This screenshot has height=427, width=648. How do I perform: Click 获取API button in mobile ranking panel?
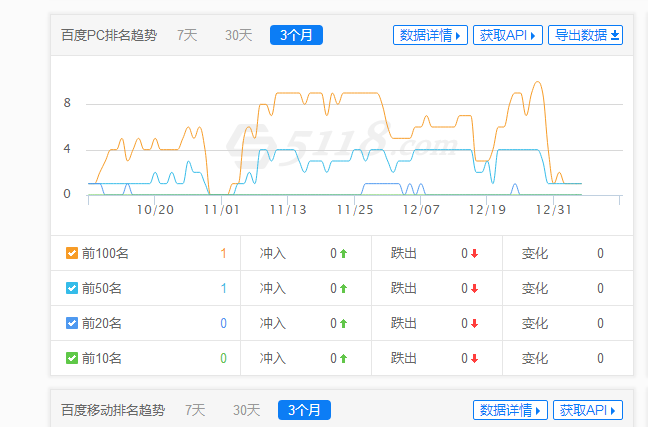point(588,410)
